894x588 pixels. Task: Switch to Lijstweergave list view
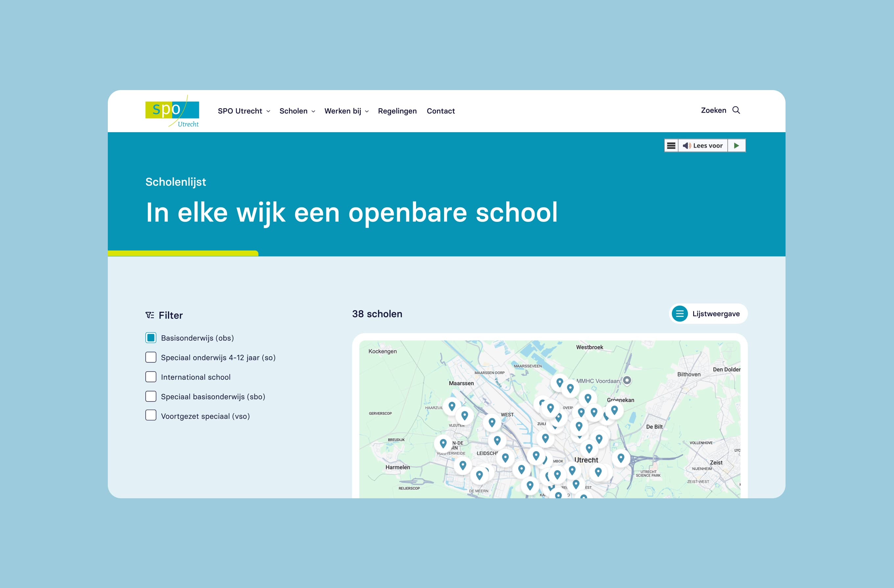(708, 314)
